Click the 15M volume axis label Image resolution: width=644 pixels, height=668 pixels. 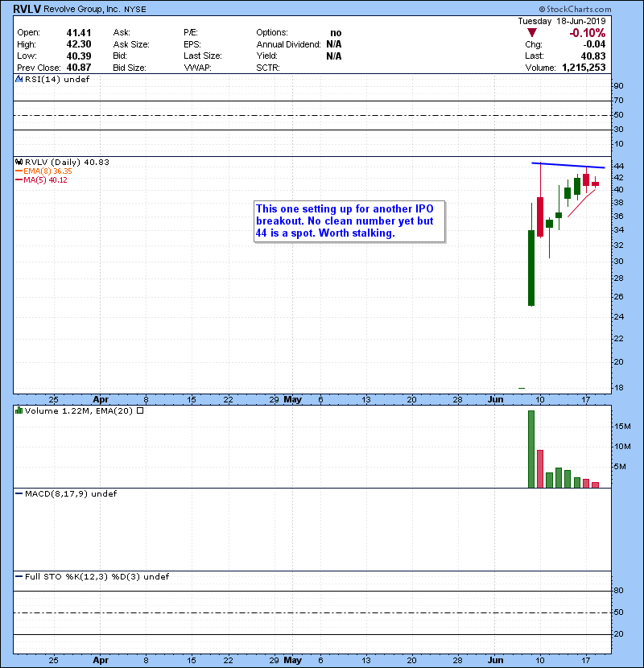point(622,427)
